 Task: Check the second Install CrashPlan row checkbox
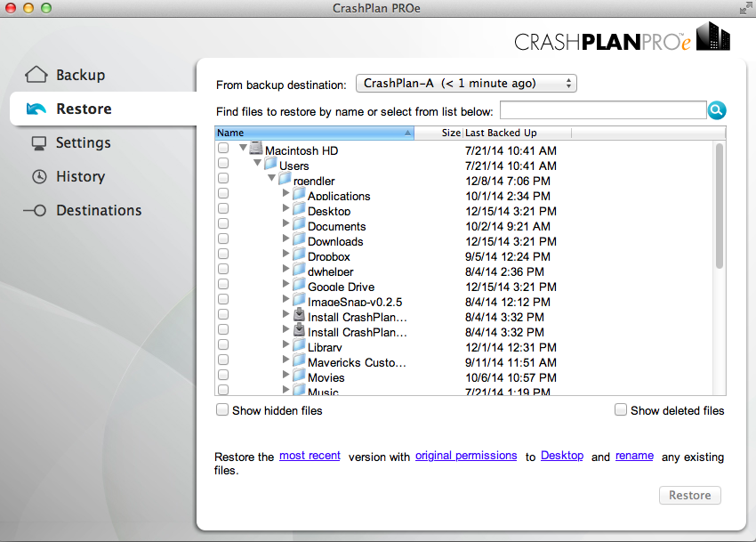click(x=223, y=329)
